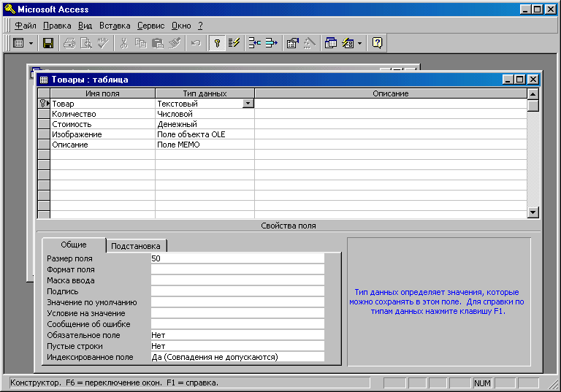Click the table scrollbar up arrow
This screenshot has height=392, width=561.
click(533, 94)
